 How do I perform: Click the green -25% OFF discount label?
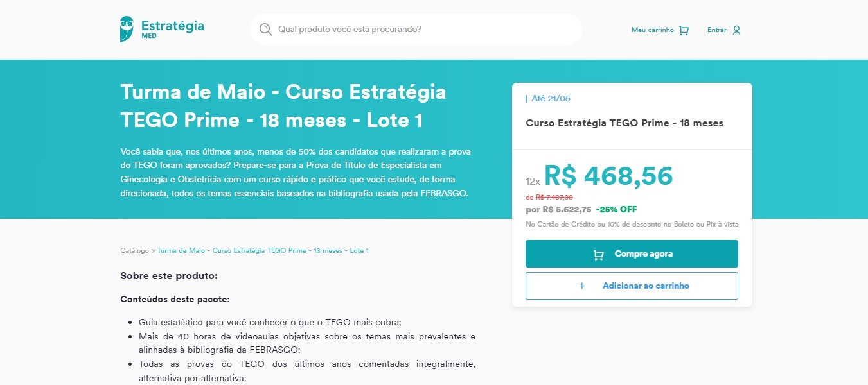click(616, 209)
